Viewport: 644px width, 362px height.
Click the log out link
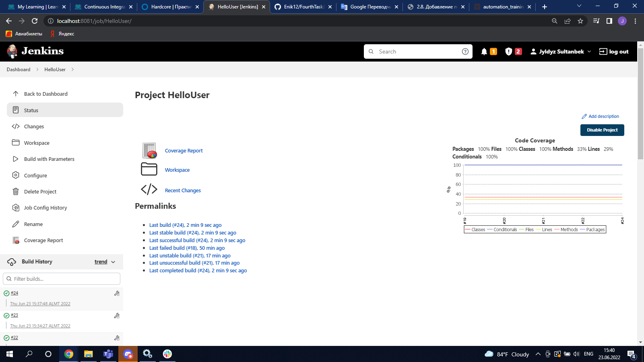614,51
